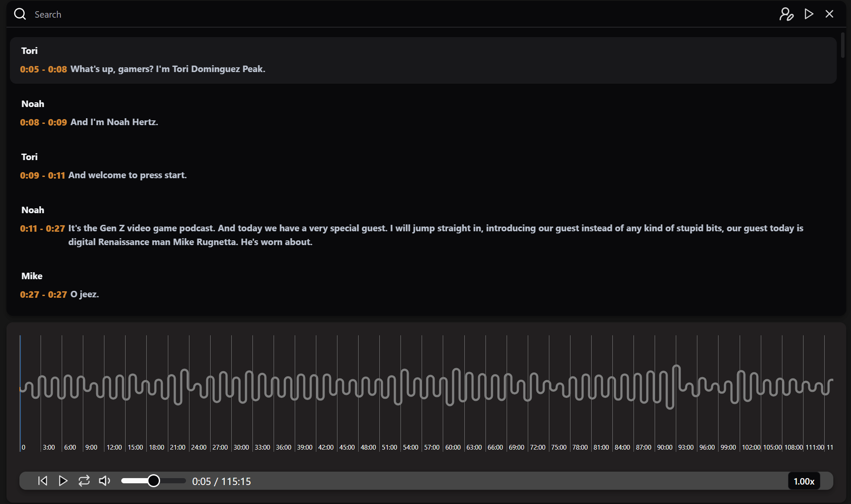
Task: Click the search magnifier icon
Action: point(20,14)
